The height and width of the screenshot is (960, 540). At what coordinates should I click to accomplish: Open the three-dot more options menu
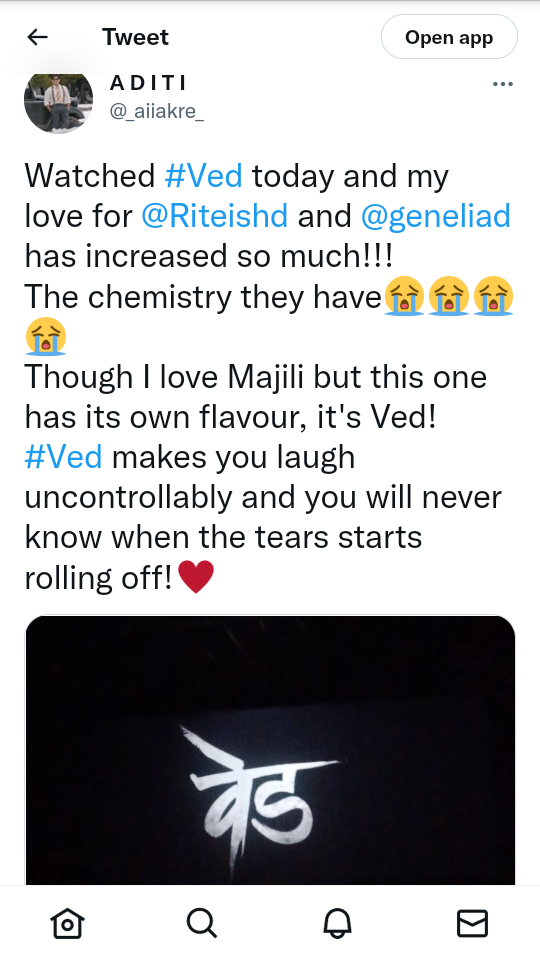pos(503,84)
